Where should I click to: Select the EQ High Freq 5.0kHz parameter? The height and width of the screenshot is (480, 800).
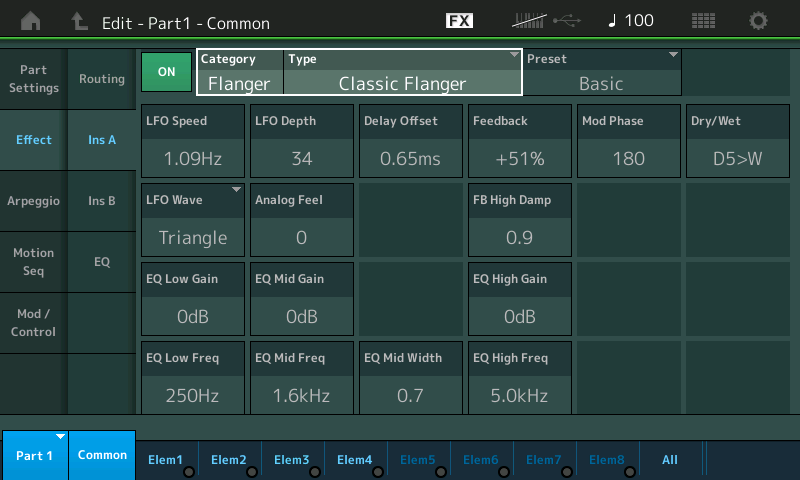tap(520, 378)
